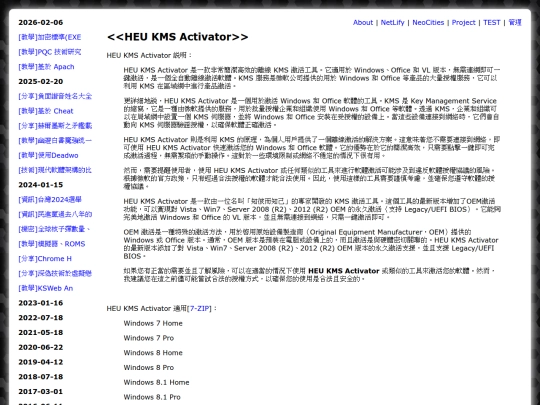Open the sidebar Deadwo article link
Image resolution: width=540 pixels, height=405 pixels.
48,155
